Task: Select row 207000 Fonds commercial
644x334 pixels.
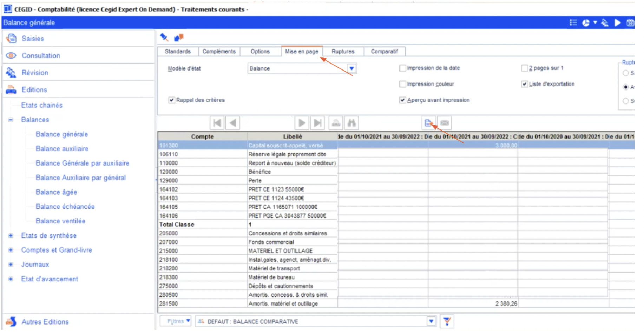Action: [x=396, y=242]
